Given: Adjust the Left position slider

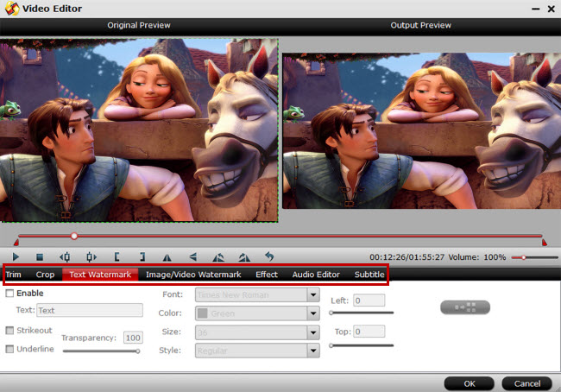Looking at the screenshot, I should [362, 313].
